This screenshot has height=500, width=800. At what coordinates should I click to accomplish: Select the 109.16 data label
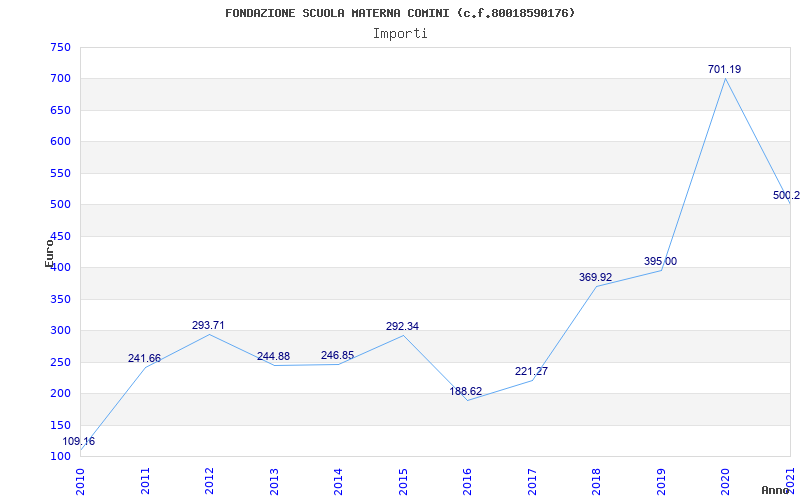tap(79, 442)
